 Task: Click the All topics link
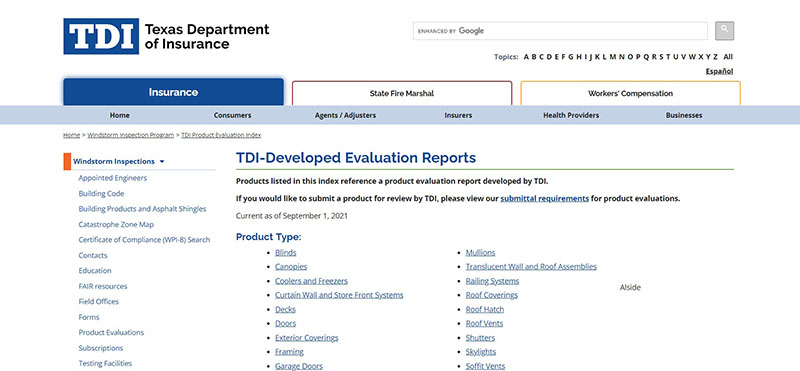pos(728,57)
